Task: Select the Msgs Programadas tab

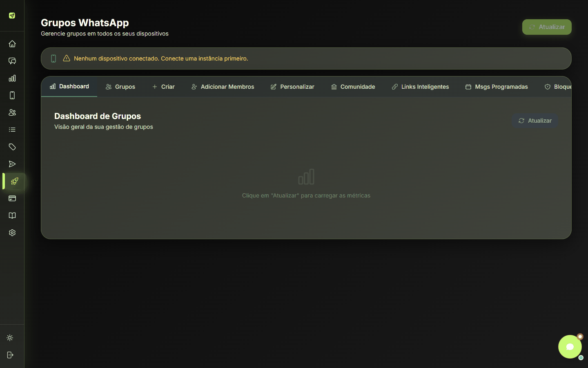Action: tap(497, 87)
